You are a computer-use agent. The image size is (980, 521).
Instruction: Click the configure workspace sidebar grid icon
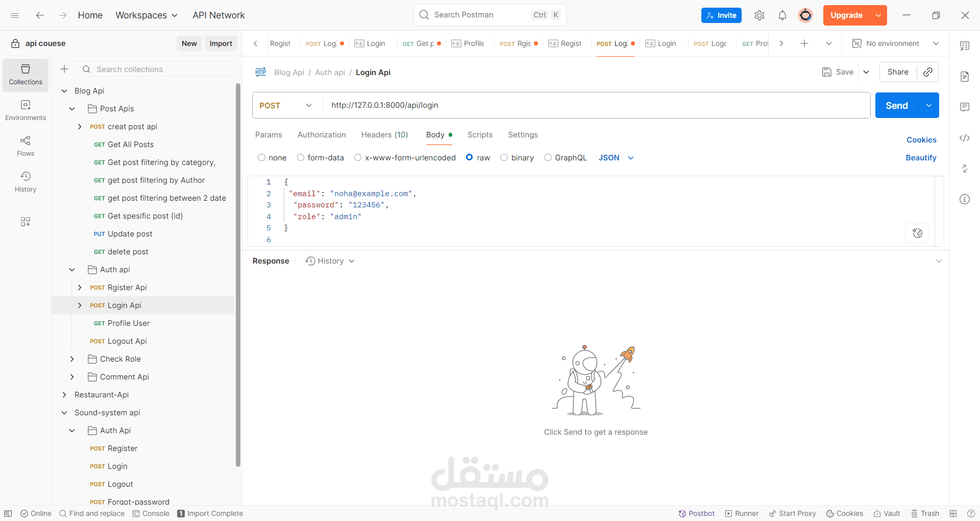point(26,222)
